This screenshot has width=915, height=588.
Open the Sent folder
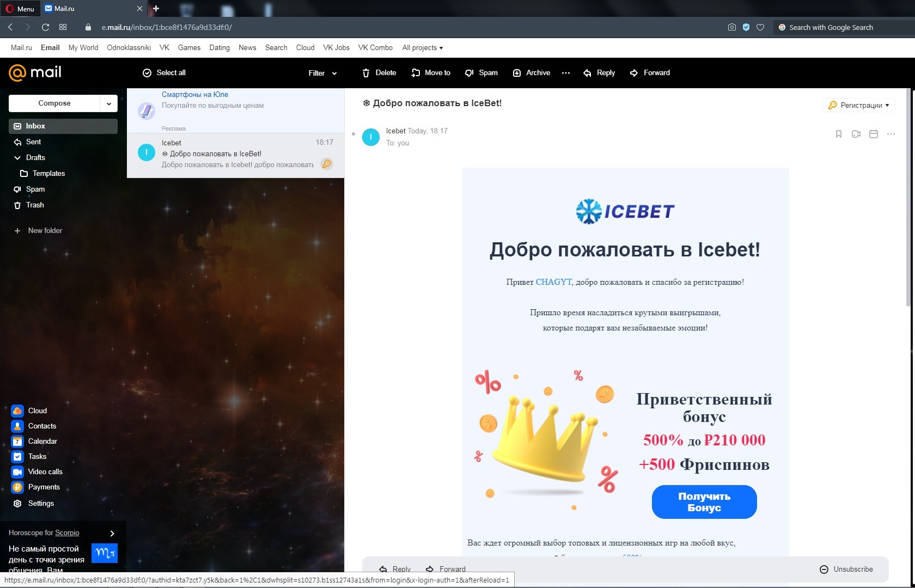63,142
